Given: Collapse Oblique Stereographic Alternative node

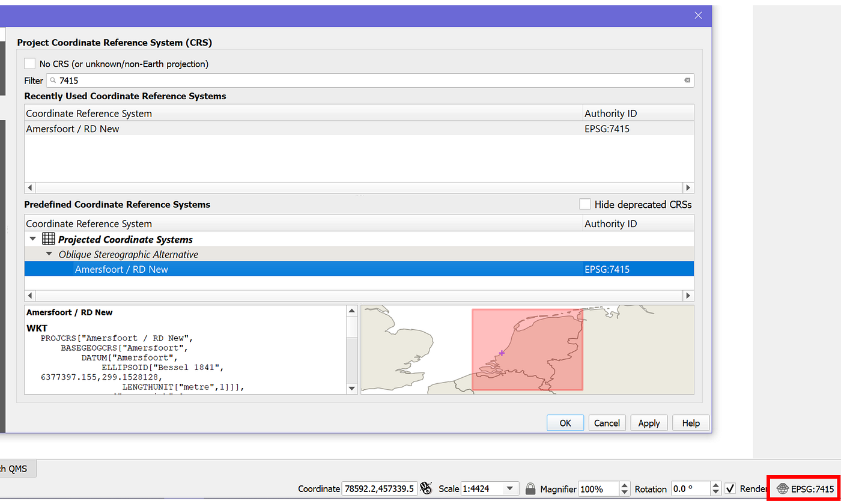Looking at the screenshot, I should pyautogui.click(x=50, y=255).
